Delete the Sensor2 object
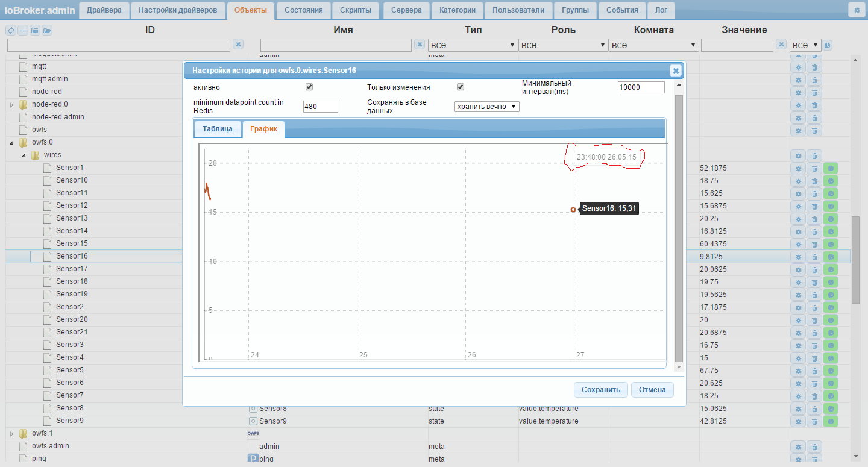Viewport: 868px width, 467px height. tap(814, 307)
